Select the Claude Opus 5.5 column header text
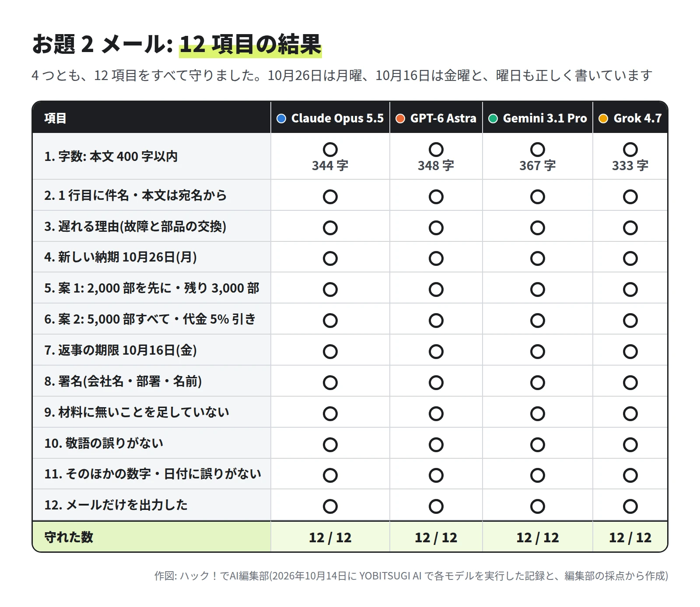The height and width of the screenshot is (607, 700). tap(337, 119)
